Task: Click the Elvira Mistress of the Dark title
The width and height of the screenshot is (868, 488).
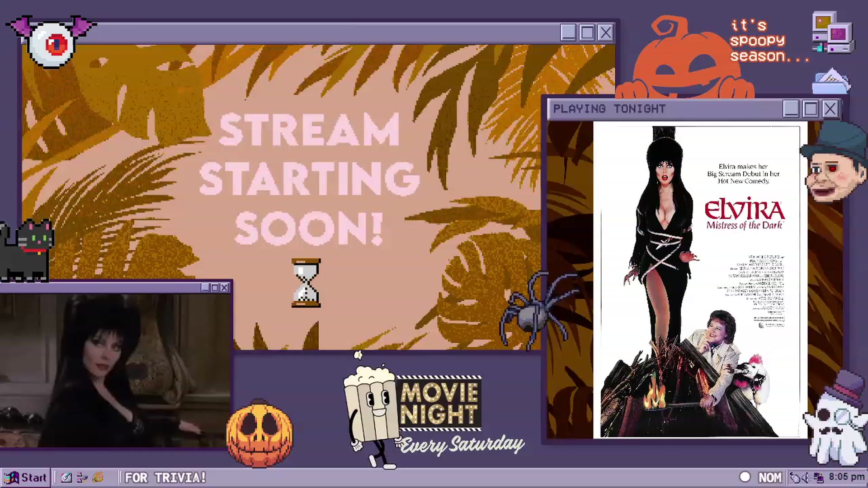Action: pos(745,214)
